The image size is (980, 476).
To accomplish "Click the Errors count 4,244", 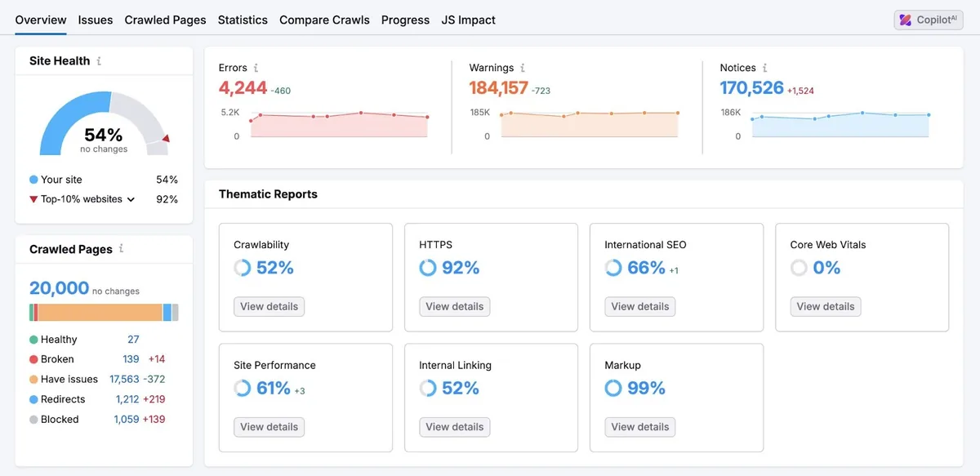I will [243, 87].
